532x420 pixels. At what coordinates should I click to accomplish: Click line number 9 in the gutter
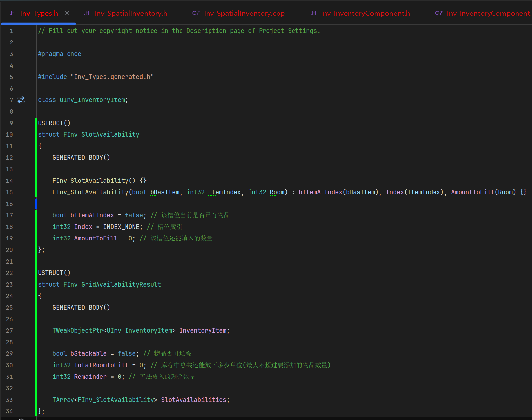coord(11,123)
